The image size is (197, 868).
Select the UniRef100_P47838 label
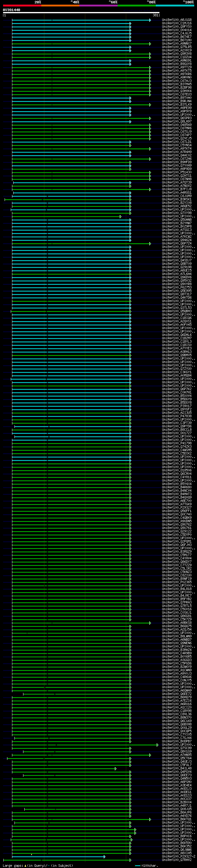point(177,417)
